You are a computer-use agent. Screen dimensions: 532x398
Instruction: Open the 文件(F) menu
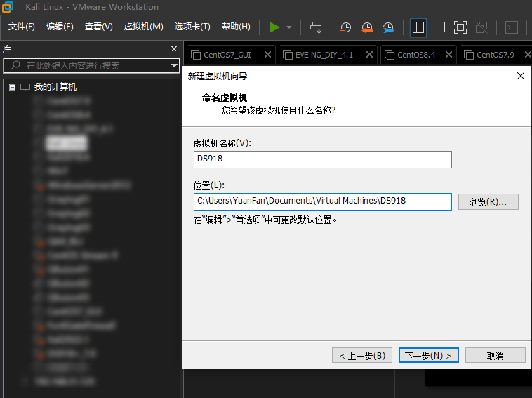[21, 27]
